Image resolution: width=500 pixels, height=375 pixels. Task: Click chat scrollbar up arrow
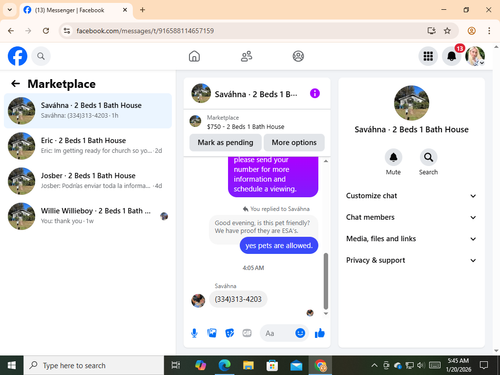click(x=326, y=161)
